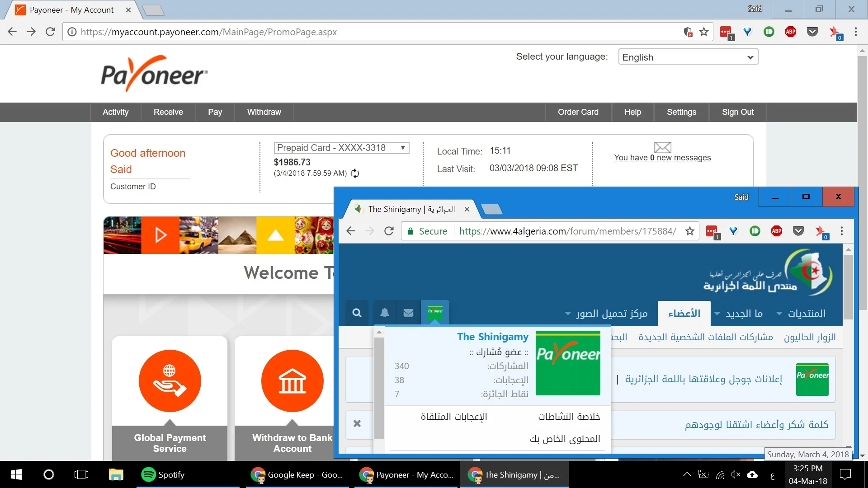868x488 pixels.
Task: Open the AdBlock Plus extension in the forum window
Action: 777,231
